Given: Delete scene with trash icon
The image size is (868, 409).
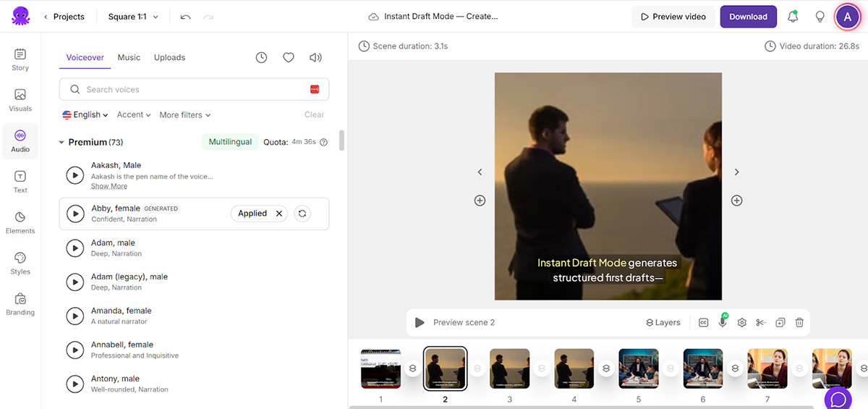Looking at the screenshot, I should [x=799, y=323].
